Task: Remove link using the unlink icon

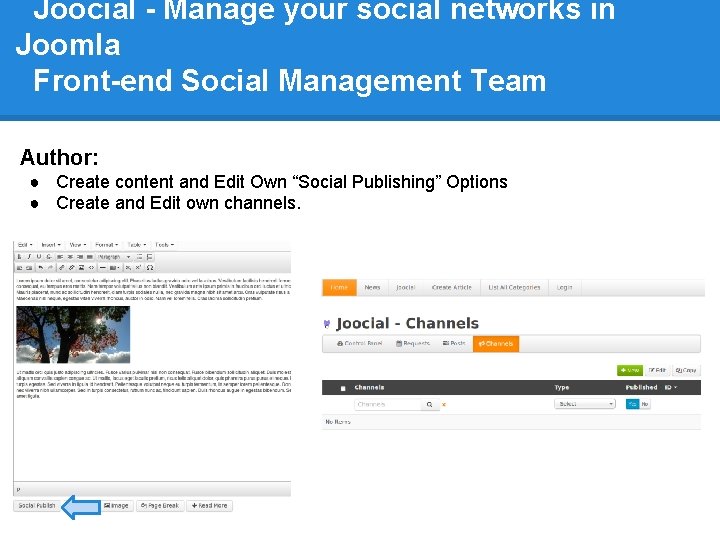Action: (72, 268)
